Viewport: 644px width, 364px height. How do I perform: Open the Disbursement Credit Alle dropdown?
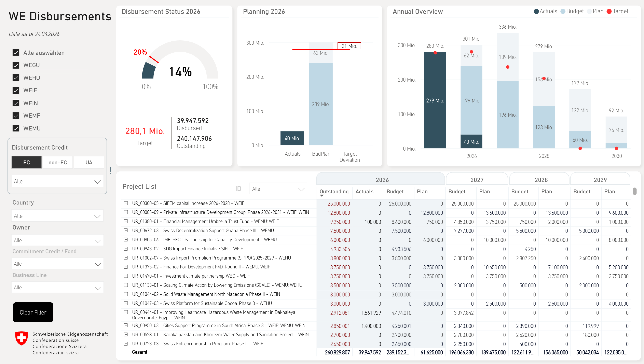click(x=57, y=181)
